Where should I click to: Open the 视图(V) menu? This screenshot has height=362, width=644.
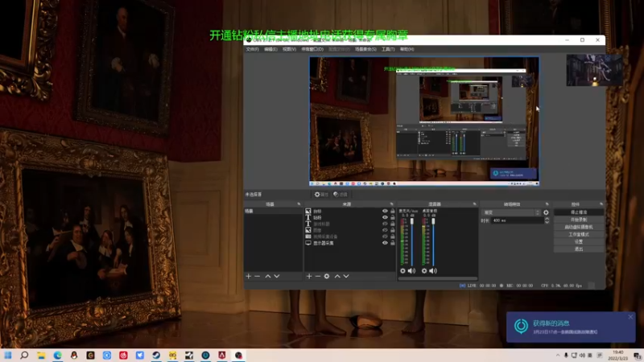point(289,49)
